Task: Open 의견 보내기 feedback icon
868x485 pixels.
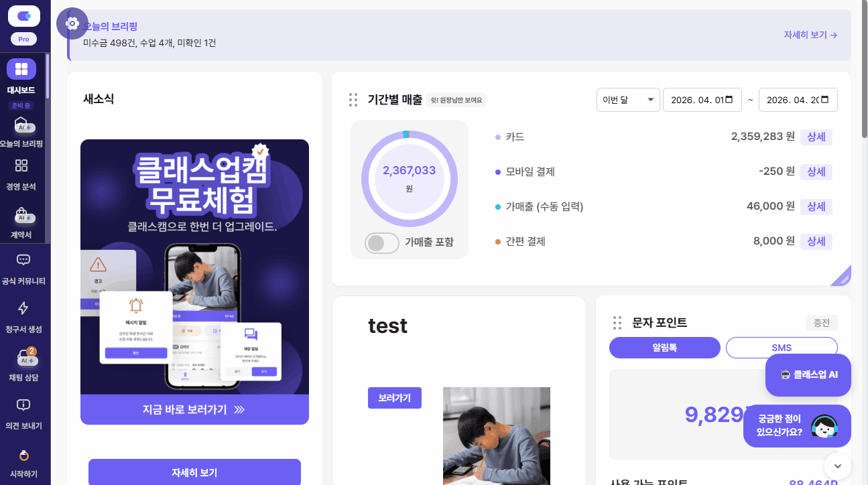Action: tap(23, 405)
